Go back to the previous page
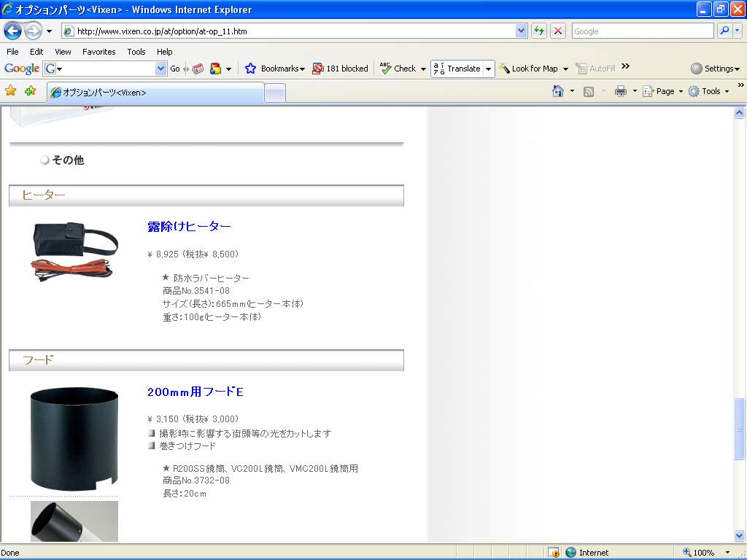Image resolution: width=747 pixels, height=560 pixels. point(13,31)
